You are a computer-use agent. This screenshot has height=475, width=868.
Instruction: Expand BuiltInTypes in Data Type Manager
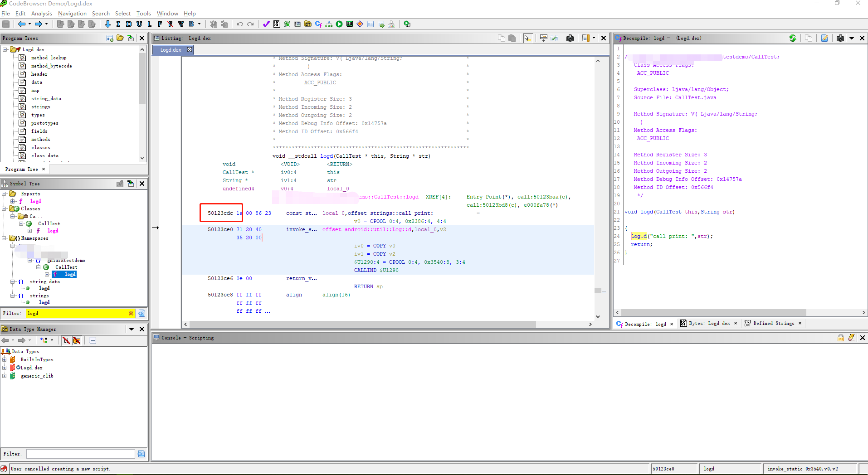pyautogui.click(x=5, y=359)
